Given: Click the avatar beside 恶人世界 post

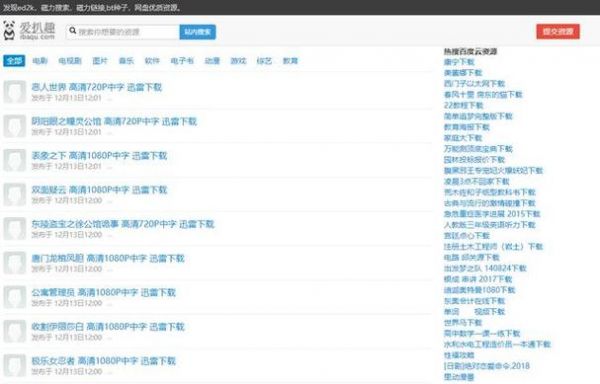Looking at the screenshot, I should click(15, 91).
